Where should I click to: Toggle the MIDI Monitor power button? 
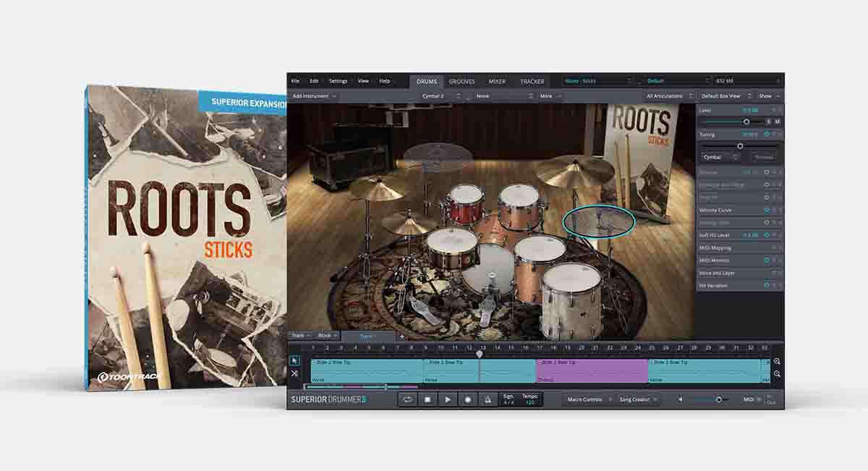pos(767,260)
